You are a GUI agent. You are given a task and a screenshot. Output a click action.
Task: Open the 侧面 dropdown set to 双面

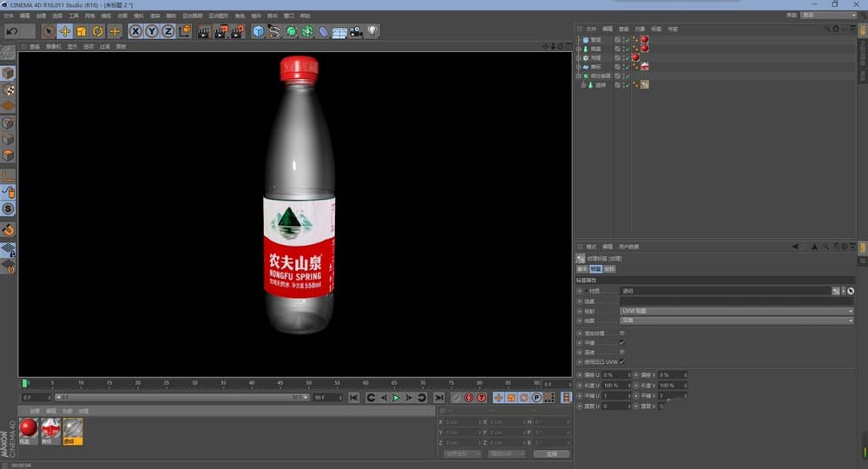pos(736,320)
